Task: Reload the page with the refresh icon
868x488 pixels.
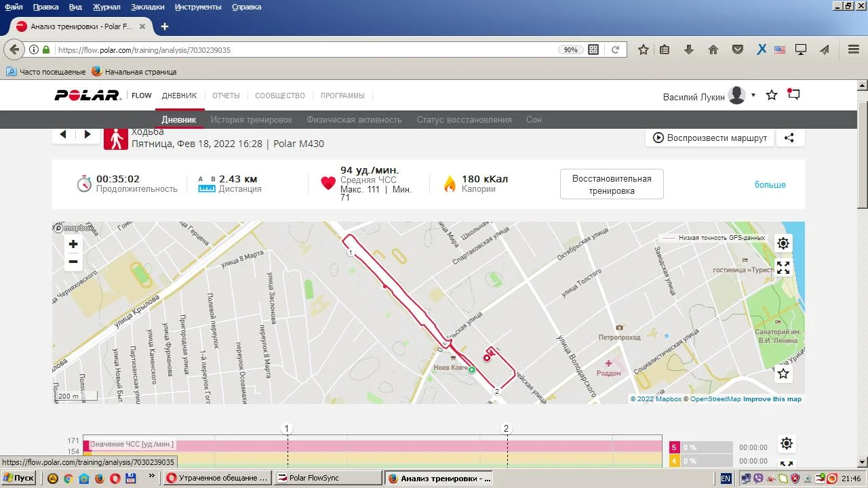Action: pyautogui.click(x=615, y=49)
